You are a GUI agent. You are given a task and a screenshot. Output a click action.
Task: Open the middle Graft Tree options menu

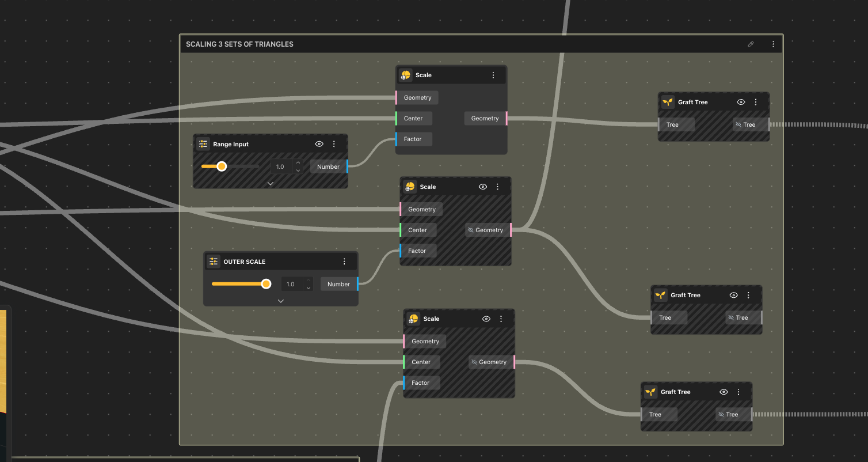[748, 295]
